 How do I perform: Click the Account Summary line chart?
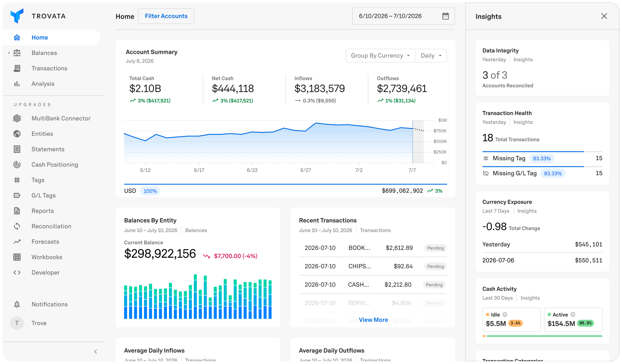click(x=274, y=141)
